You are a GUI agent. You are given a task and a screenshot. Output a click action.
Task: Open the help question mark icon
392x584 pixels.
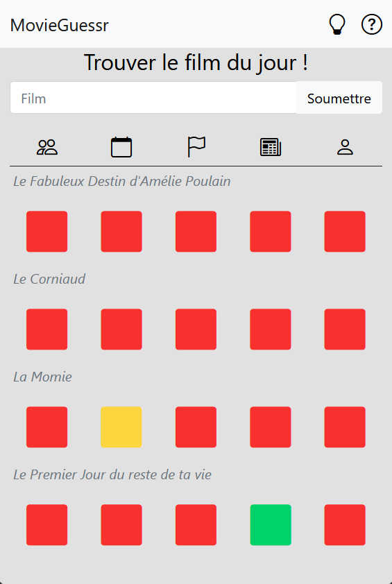tap(371, 24)
